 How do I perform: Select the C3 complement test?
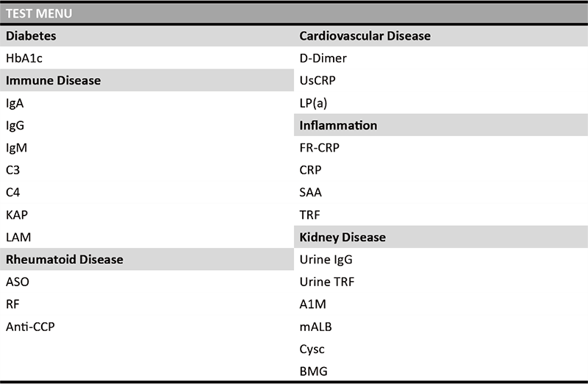(12, 170)
